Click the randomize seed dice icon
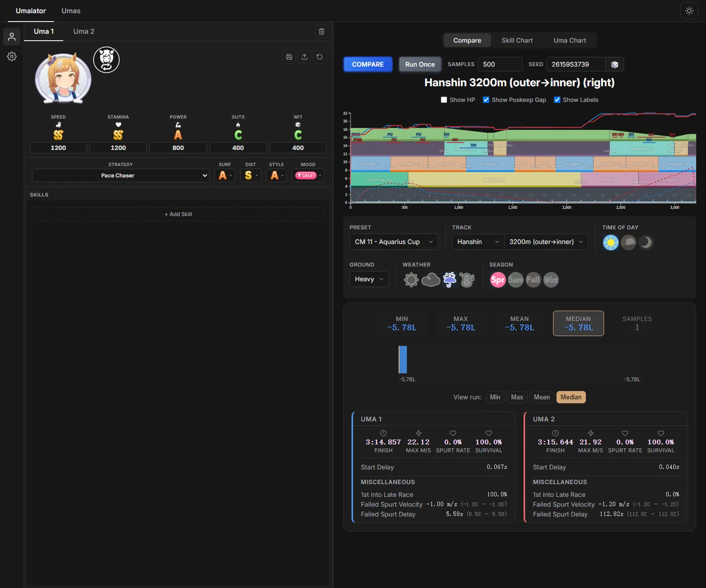This screenshot has height=588, width=706. coord(614,65)
